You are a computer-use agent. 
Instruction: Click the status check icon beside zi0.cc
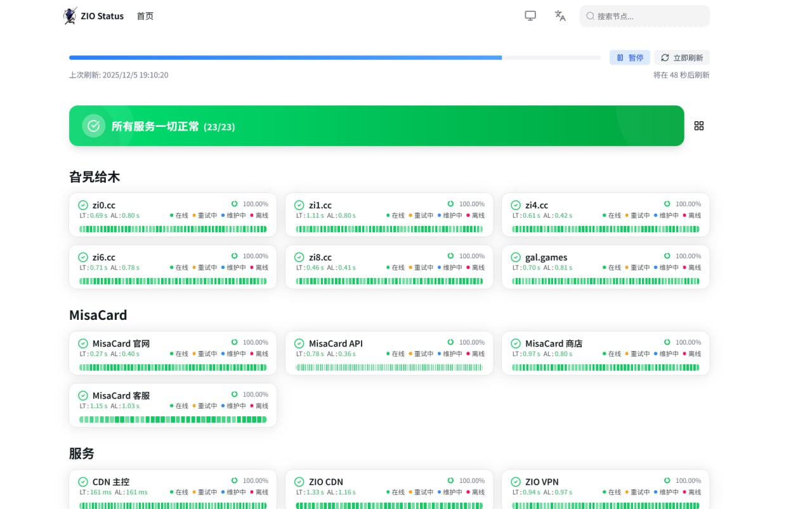(83, 205)
